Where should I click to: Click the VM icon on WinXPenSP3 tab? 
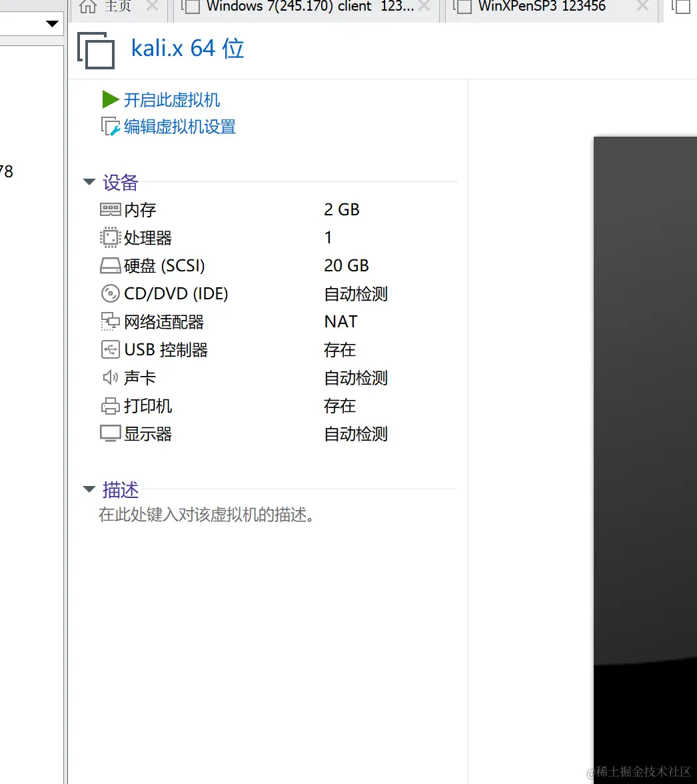pyautogui.click(x=462, y=7)
